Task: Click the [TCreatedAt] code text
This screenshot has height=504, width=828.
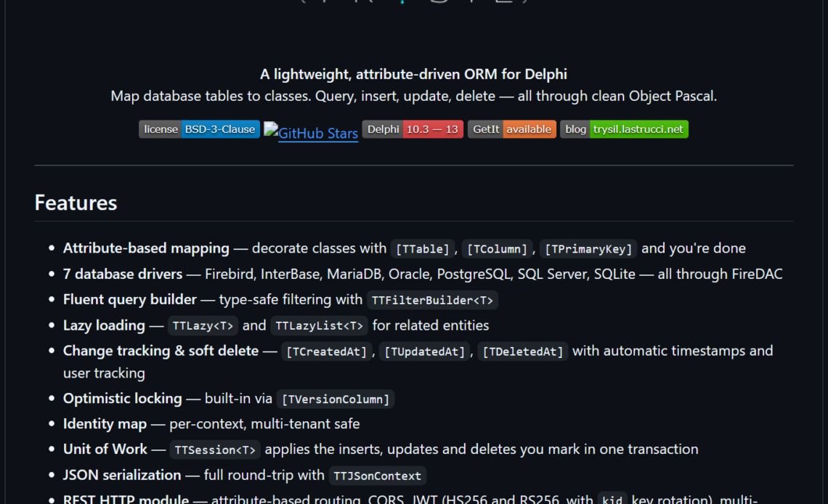Action: (x=326, y=351)
